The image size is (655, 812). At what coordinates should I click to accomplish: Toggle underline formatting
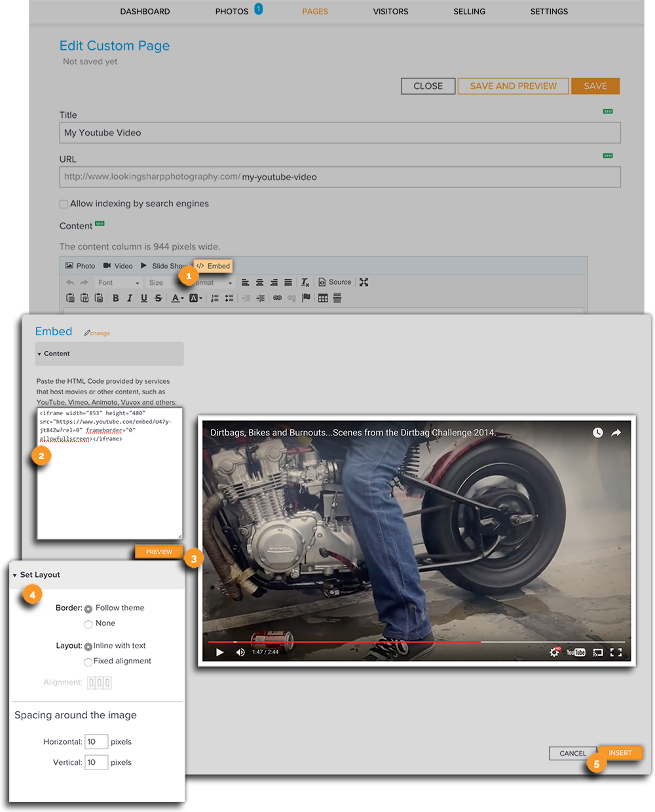pyautogui.click(x=144, y=298)
